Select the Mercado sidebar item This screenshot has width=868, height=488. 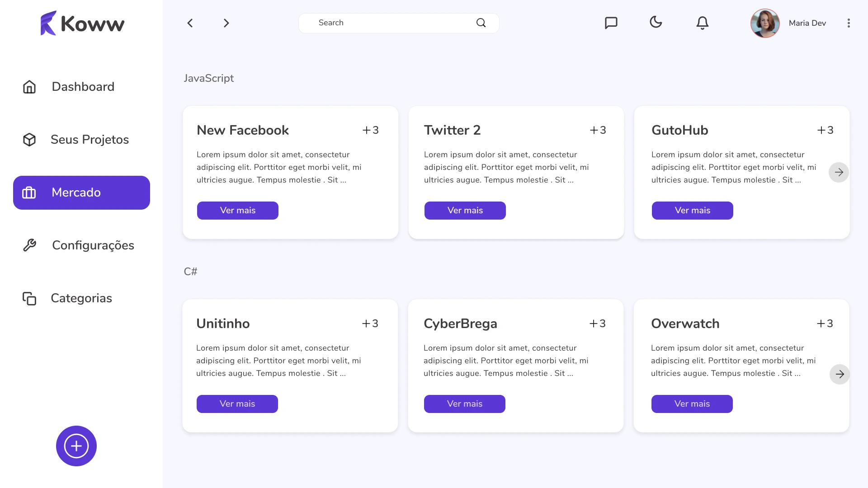click(81, 192)
